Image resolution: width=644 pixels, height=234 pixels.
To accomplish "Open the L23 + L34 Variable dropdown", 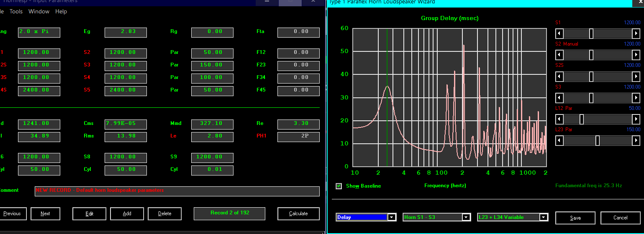I will point(544,217).
